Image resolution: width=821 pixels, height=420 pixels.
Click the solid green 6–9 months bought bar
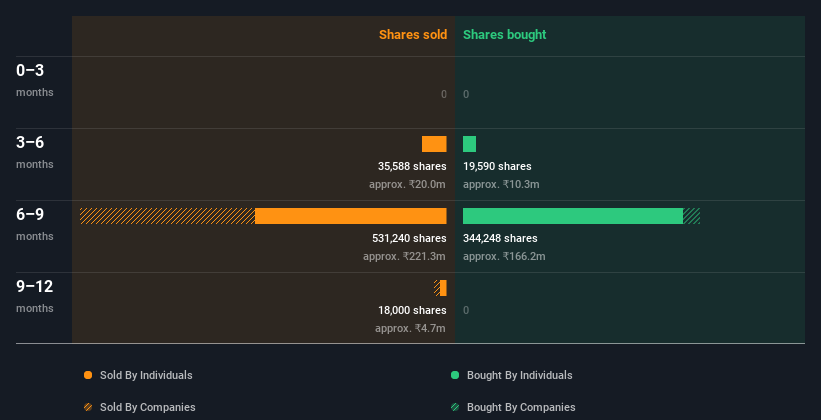[x=573, y=216]
